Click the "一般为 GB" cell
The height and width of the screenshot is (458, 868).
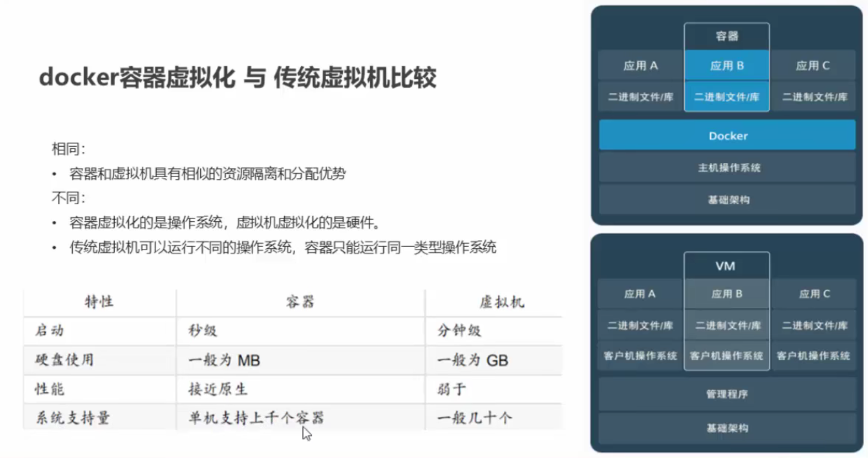pos(472,360)
